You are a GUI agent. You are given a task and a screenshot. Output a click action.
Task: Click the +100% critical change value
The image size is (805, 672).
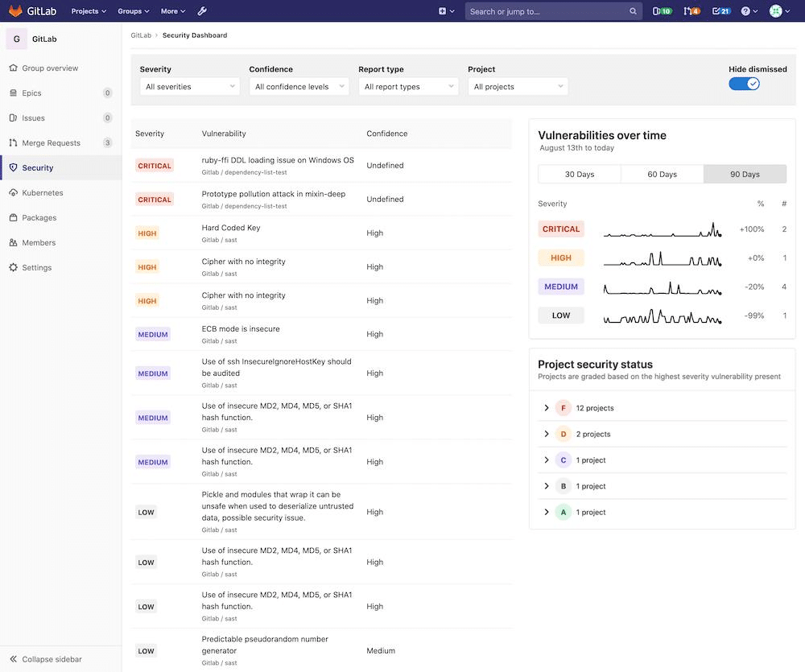pos(752,229)
